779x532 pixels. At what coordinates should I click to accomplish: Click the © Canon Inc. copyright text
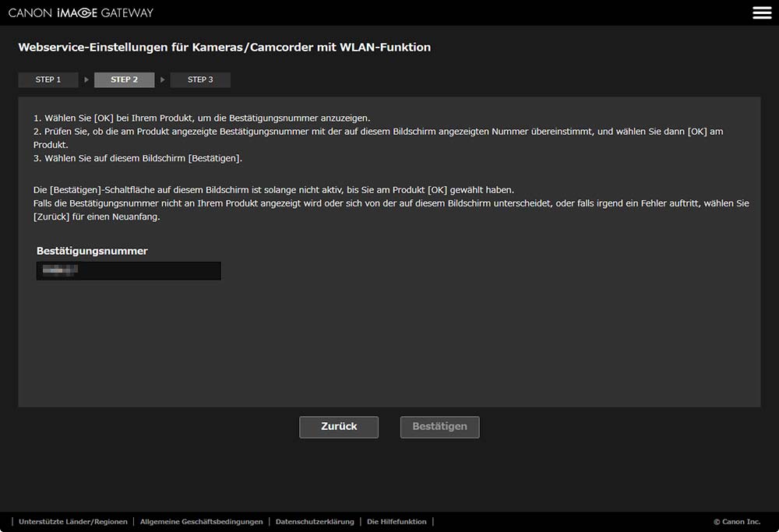click(x=736, y=522)
